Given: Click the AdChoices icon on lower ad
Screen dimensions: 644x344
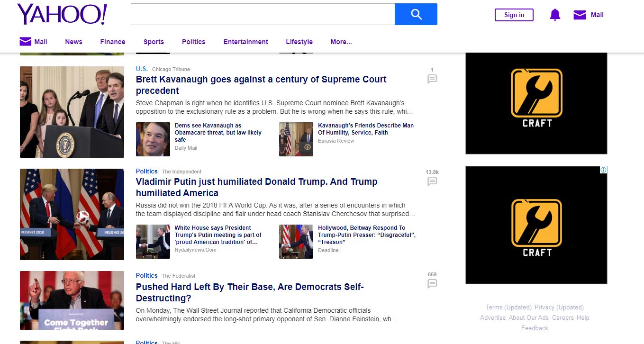Looking at the screenshot, I should (x=603, y=170).
